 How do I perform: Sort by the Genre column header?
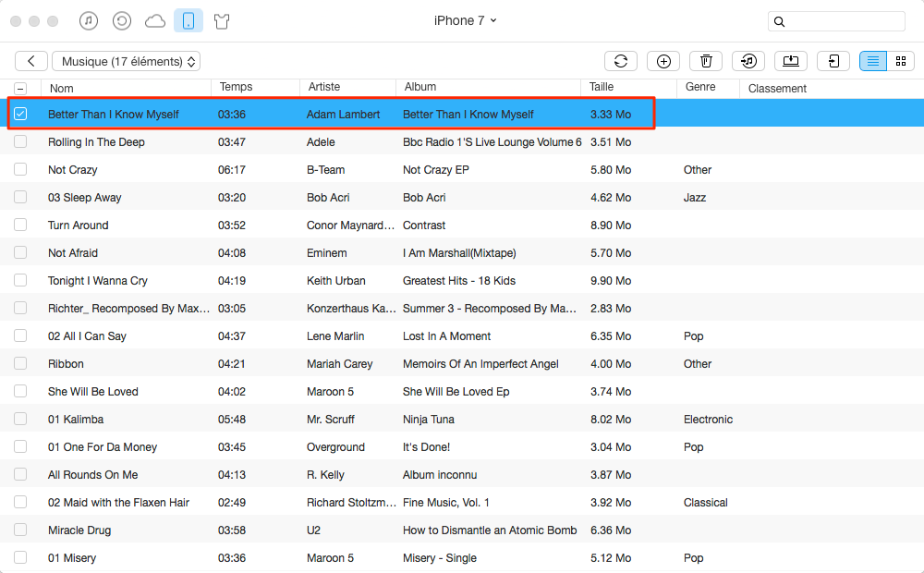click(700, 87)
